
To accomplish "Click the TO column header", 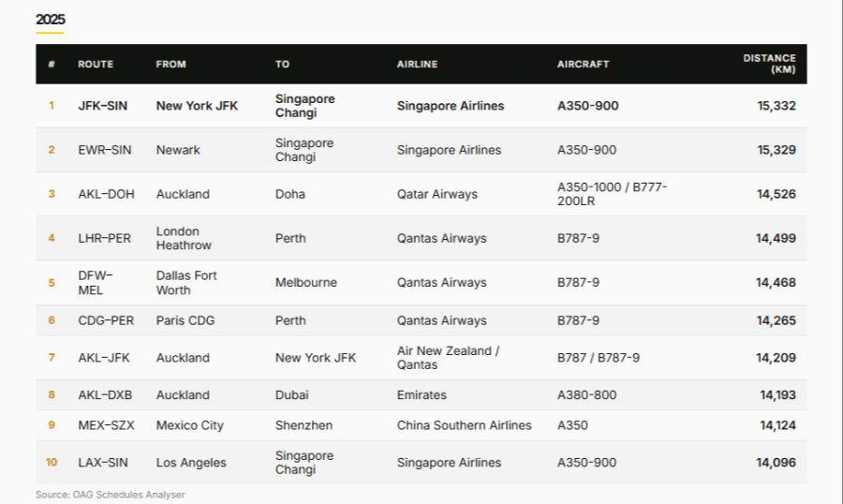I will 282,64.
